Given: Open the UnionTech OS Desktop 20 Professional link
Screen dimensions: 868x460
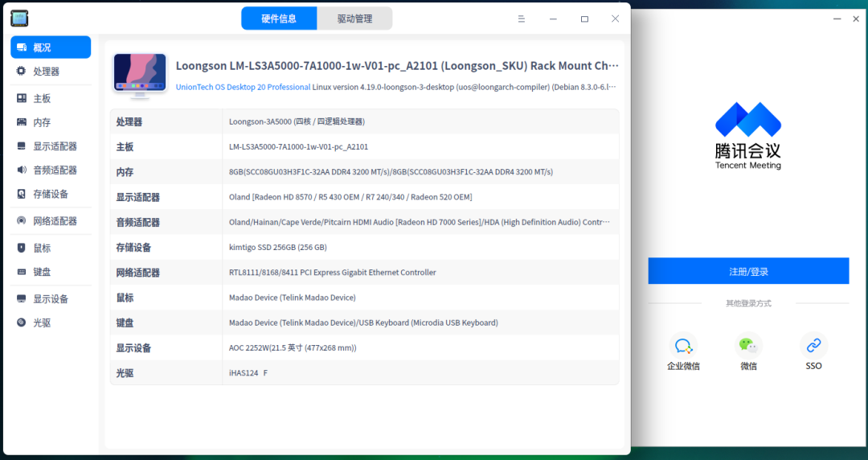Looking at the screenshot, I should 243,87.
